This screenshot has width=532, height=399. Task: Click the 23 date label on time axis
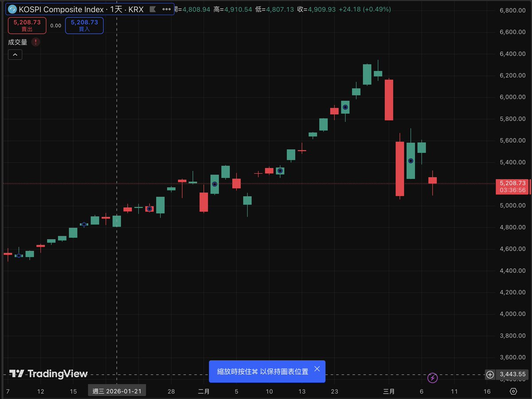[x=335, y=391]
